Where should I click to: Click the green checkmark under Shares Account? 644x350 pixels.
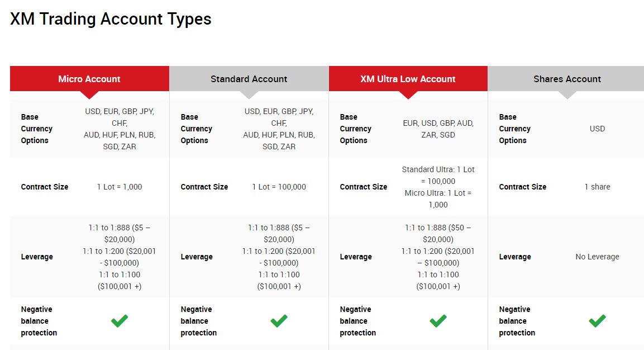[597, 321]
